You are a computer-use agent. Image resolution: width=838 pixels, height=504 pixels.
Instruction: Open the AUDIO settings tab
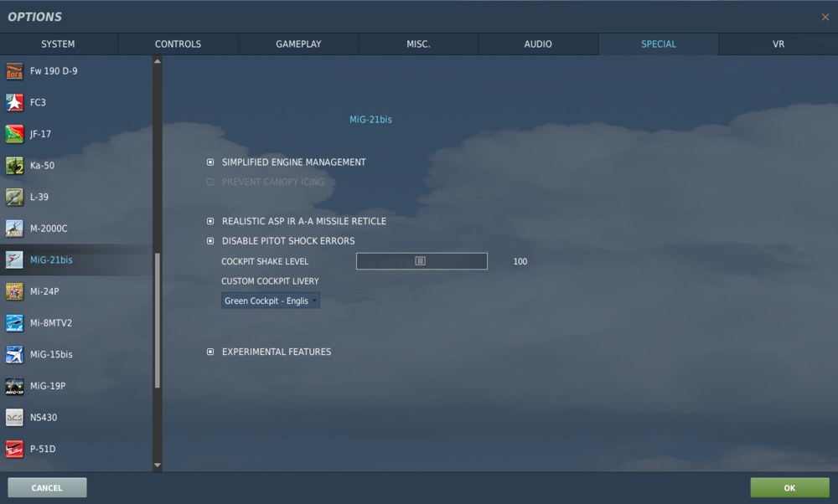click(x=538, y=44)
